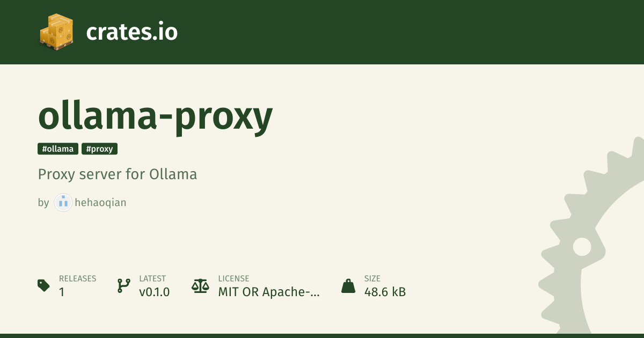Select the #ollama keyword tag
The height and width of the screenshot is (338, 644).
58,149
